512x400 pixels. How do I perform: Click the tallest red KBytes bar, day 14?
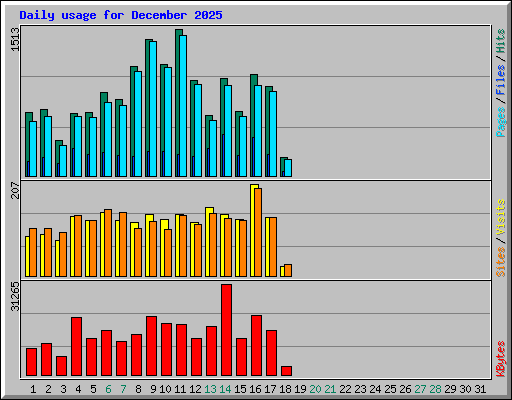click(226, 330)
